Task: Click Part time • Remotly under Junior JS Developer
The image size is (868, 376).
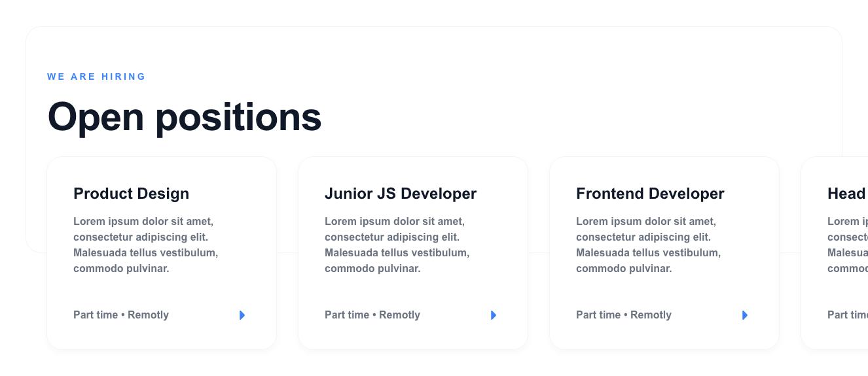Action: (x=372, y=315)
